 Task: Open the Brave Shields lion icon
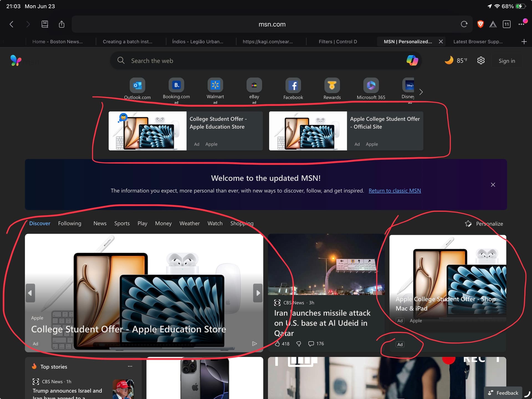tap(480, 24)
